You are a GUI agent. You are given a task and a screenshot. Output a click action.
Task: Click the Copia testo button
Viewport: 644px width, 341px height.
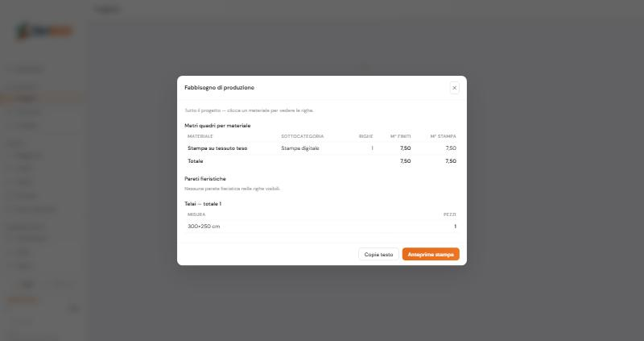(378, 254)
